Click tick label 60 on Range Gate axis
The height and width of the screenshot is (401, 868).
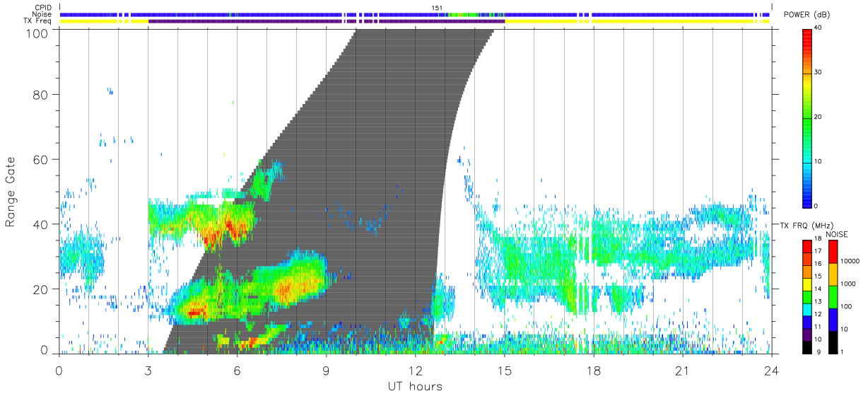[40, 159]
